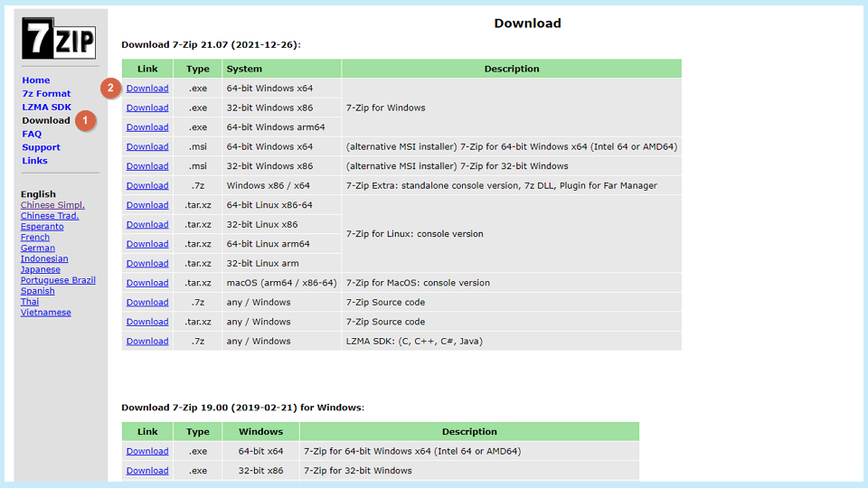Image resolution: width=868 pixels, height=488 pixels.
Task: Click the "Download 7-Zip 21.07 (2021-12-26):" heading
Action: coord(211,45)
